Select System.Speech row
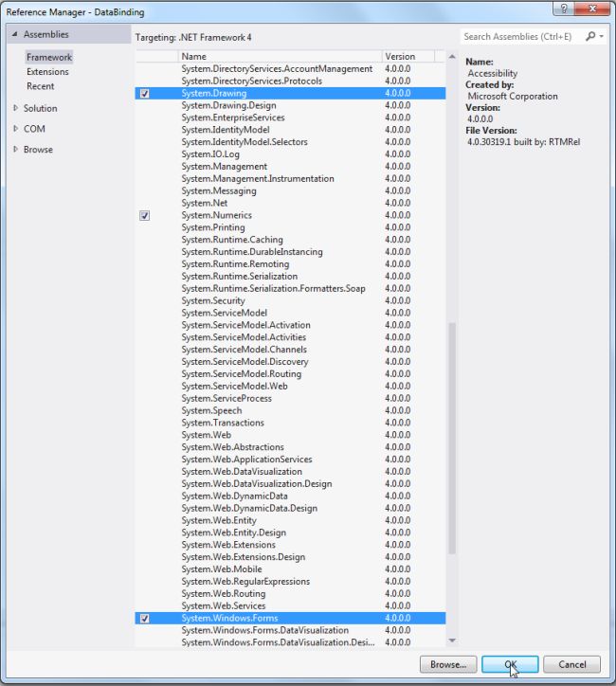 (290, 411)
